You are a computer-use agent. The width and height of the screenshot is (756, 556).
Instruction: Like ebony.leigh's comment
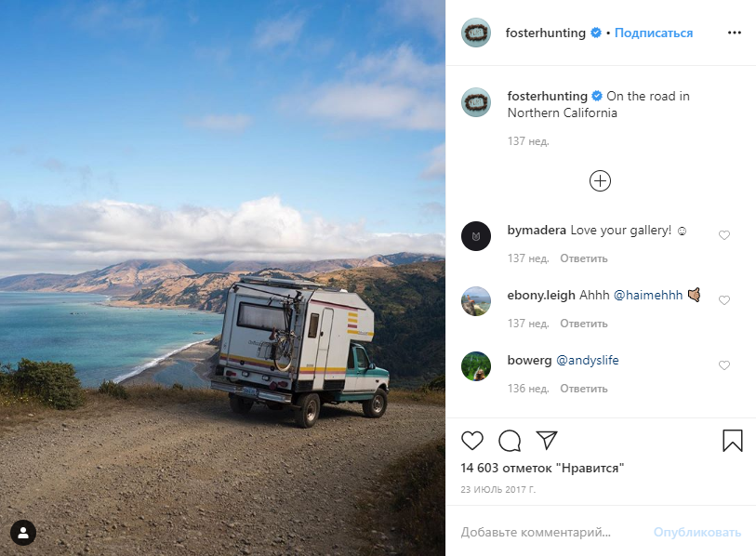click(x=724, y=300)
